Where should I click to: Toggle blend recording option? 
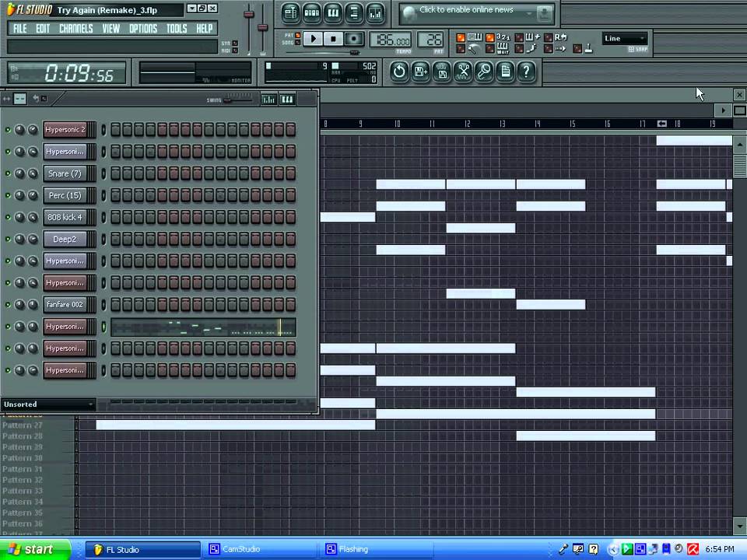click(519, 37)
